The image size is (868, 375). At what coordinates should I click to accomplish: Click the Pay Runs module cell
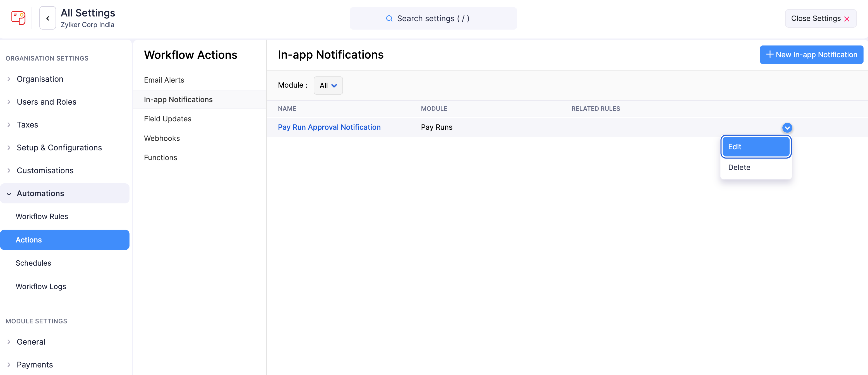click(x=436, y=127)
